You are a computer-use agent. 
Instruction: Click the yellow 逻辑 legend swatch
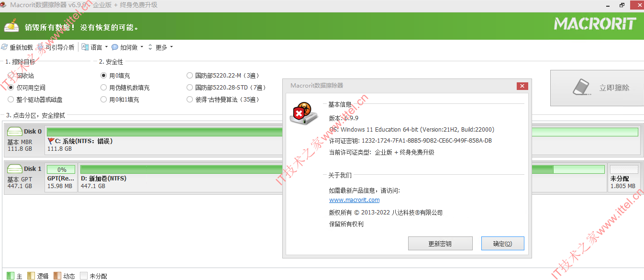pyautogui.click(x=31, y=276)
